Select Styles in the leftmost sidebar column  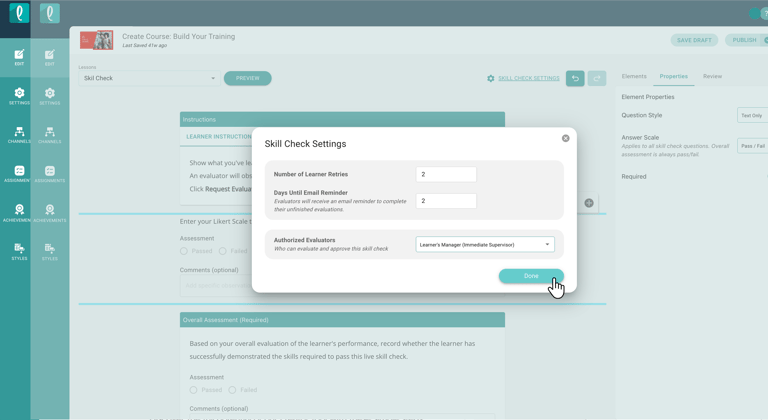[19, 251]
